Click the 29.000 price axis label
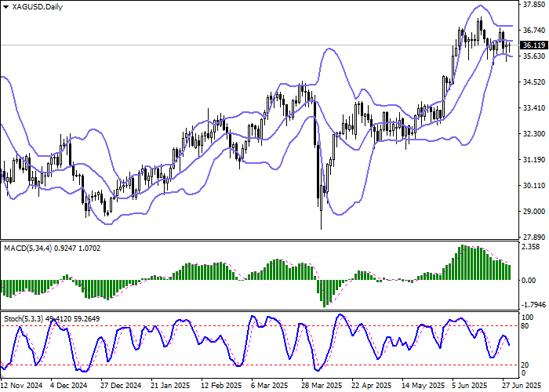The image size is (549, 392). pyautogui.click(x=534, y=212)
